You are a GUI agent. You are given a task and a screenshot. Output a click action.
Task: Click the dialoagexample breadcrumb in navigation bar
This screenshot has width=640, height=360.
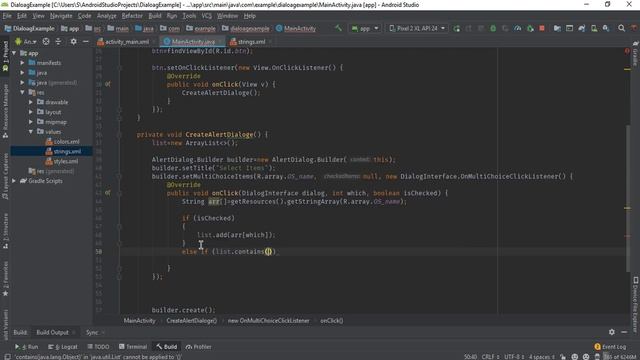245,29
